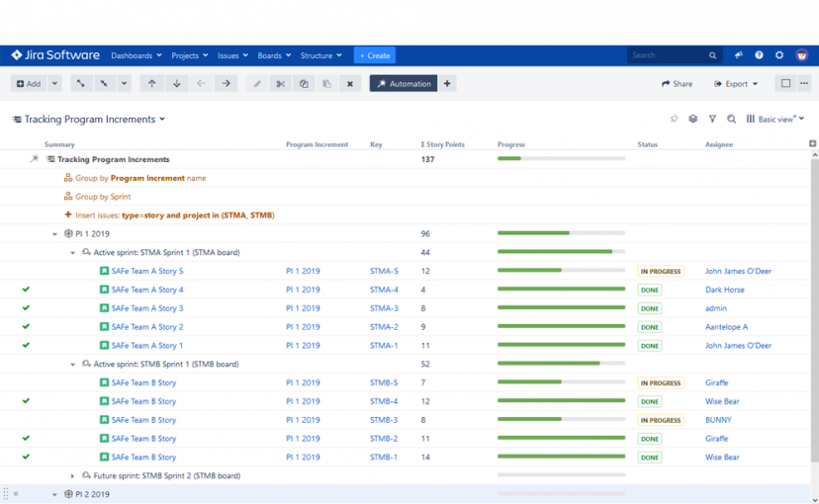This screenshot has height=504, width=819.
Task: Click STMB-3 IN PROGRESS status badge
Action: [x=660, y=420]
